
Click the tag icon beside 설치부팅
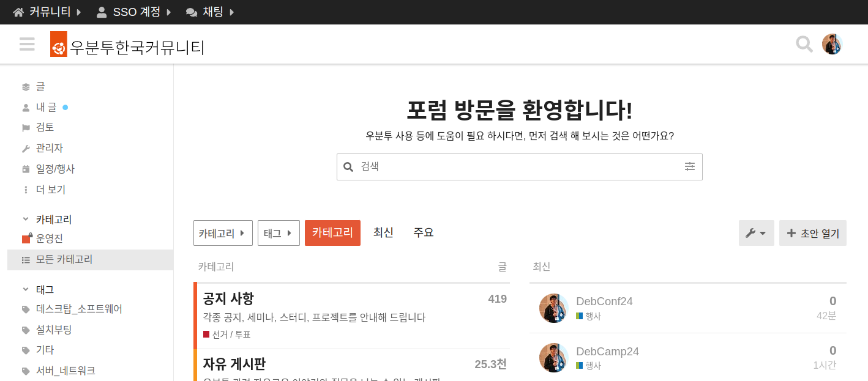(x=26, y=330)
